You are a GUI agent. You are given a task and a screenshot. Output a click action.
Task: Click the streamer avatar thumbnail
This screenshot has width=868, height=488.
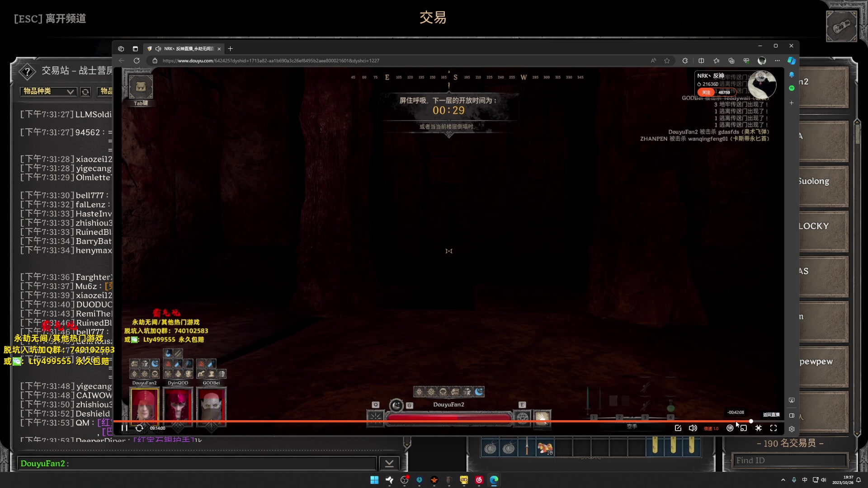762,84
